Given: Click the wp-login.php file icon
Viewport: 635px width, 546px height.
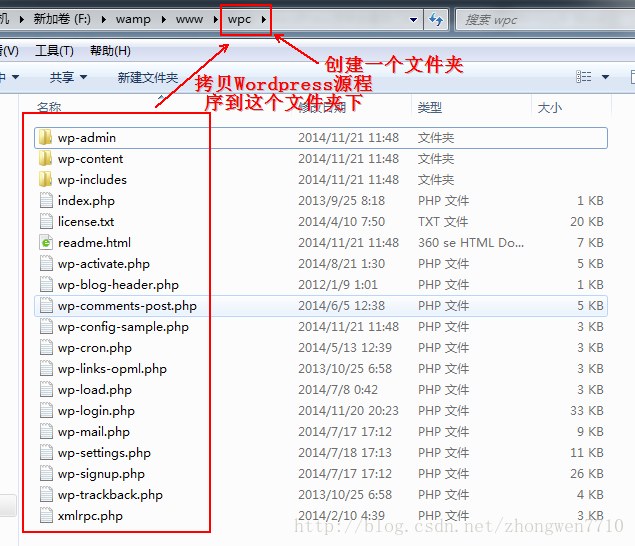Looking at the screenshot, I should (x=46, y=411).
